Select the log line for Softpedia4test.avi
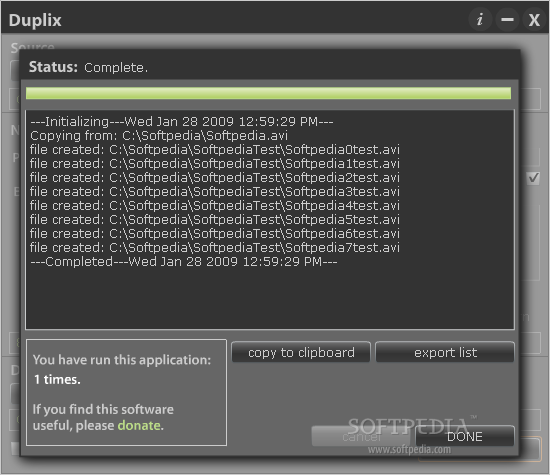 click(215, 206)
